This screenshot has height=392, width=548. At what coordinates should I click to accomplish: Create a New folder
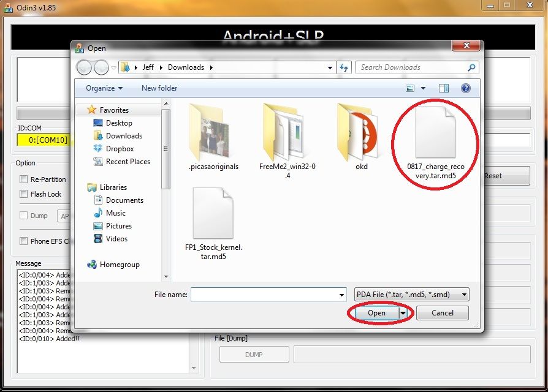[159, 88]
